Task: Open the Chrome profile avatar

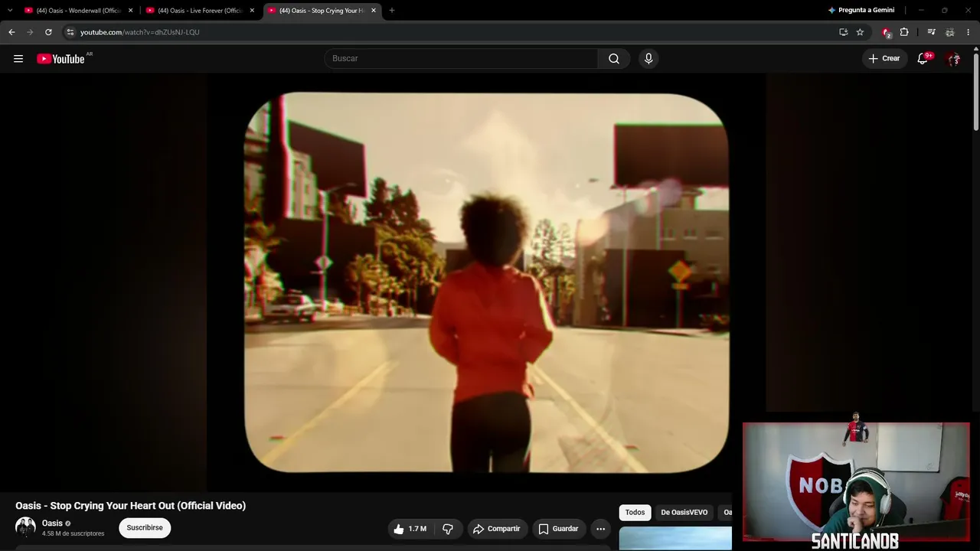Action: [x=950, y=32]
